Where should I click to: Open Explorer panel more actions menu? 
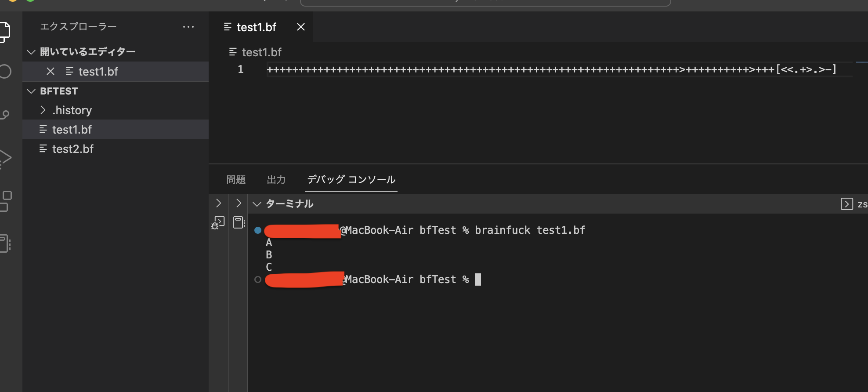[x=188, y=27]
